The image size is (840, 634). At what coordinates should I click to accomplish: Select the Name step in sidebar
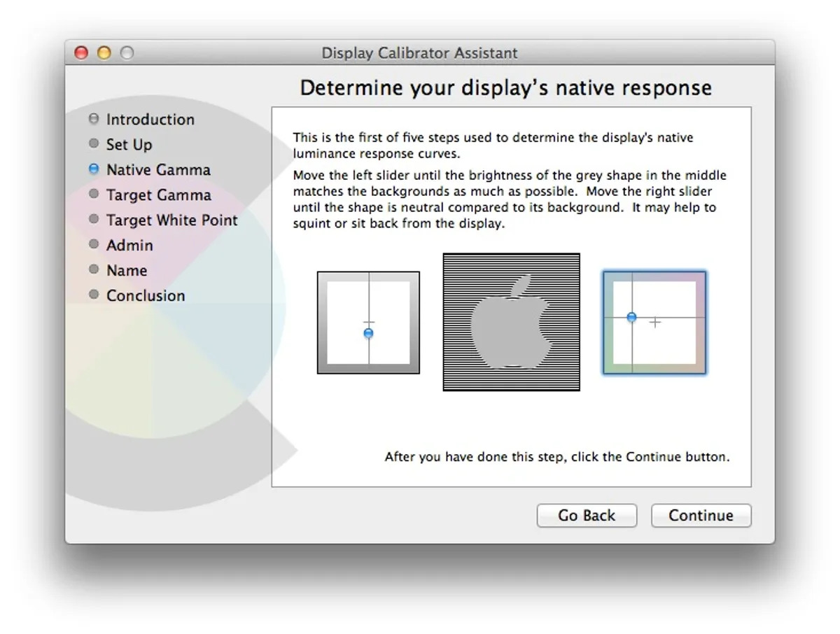127,271
